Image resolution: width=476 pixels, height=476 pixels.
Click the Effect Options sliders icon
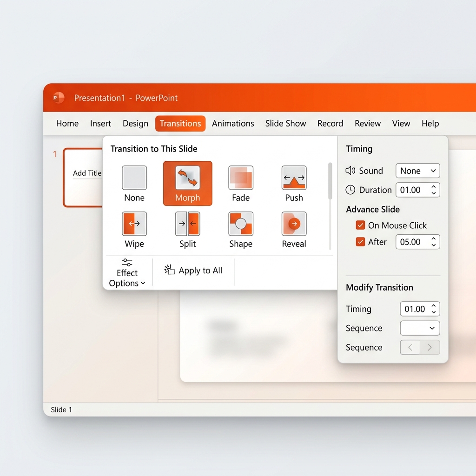[127, 262]
